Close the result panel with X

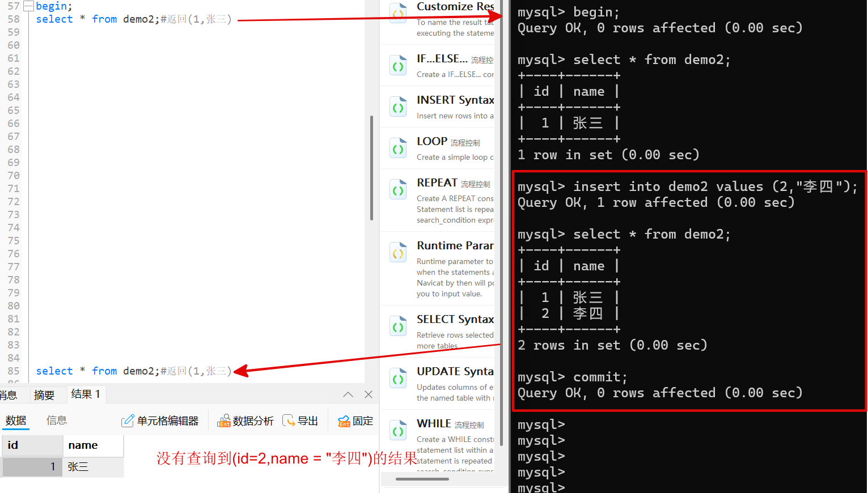(x=369, y=394)
